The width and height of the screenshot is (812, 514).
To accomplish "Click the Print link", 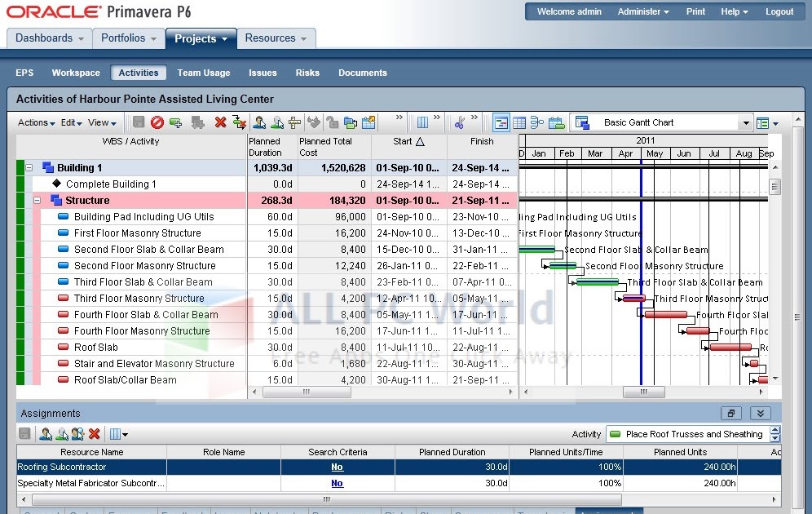I will (x=695, y=11).
